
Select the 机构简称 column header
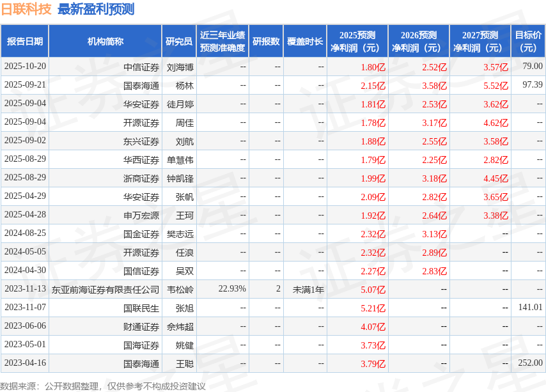click(105, 41)
